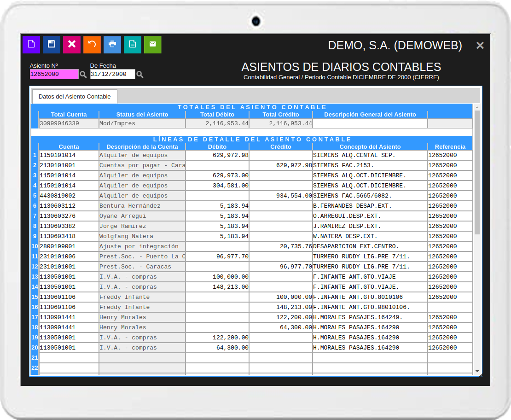This screenshot has height=420, width=511.
Task: Click debit 629,973.00 in row 3
Action: point(217,175)
